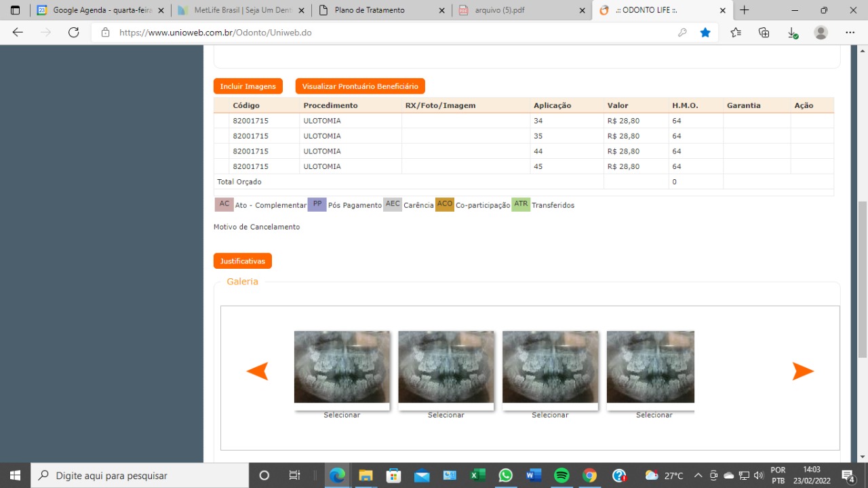This screenshot has height=488, width=868.
Task: Select the first gallery x-ray image
Action: point(342,367)
